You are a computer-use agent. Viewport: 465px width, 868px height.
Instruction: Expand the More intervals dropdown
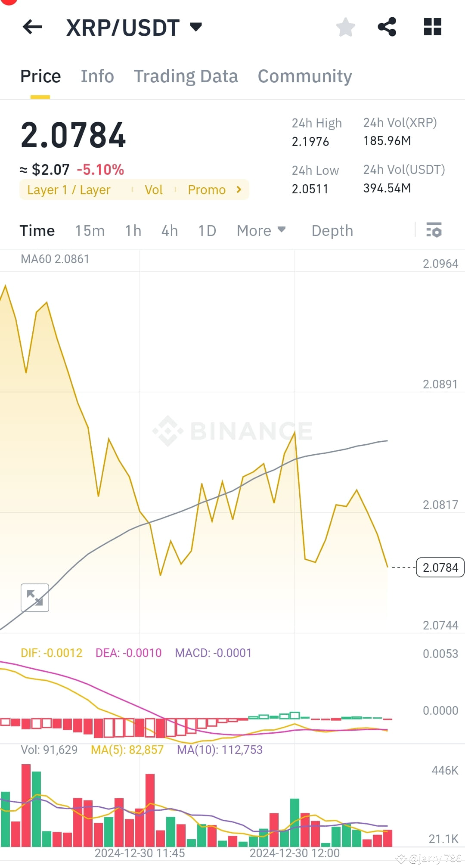pos(260,231)
